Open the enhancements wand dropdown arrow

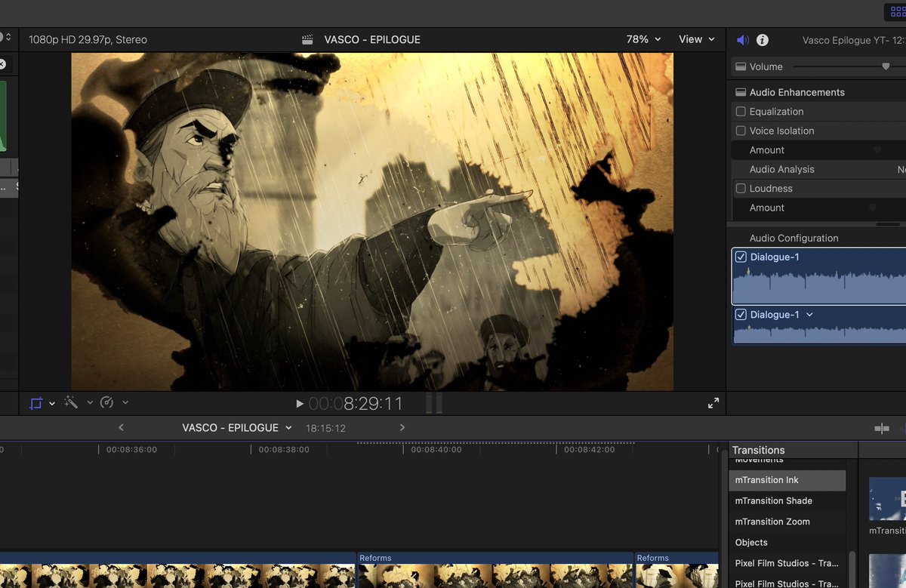click(90, 402)
